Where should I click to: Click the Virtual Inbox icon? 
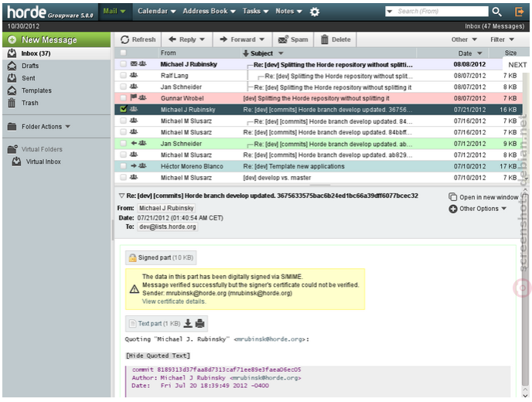(x=16, y=162)
